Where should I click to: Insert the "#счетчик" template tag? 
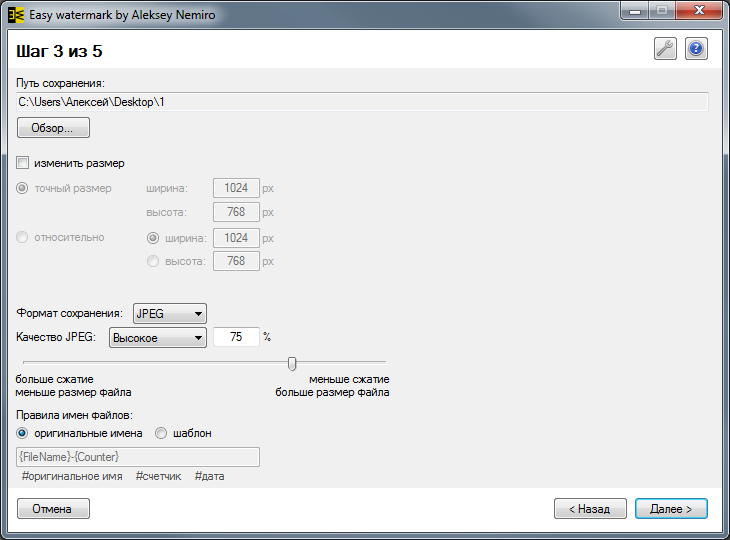click(158, 476)
